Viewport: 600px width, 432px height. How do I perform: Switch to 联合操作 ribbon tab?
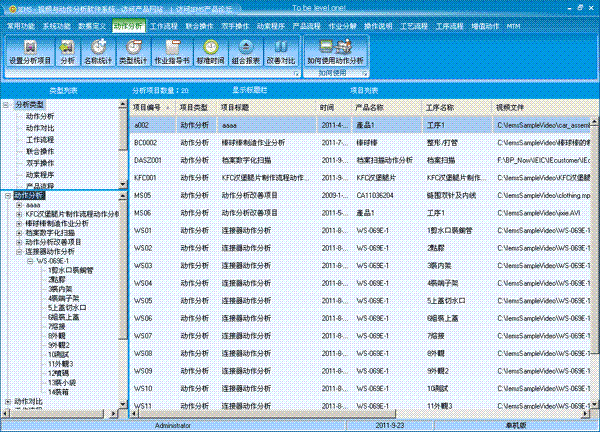coord(199,26)
